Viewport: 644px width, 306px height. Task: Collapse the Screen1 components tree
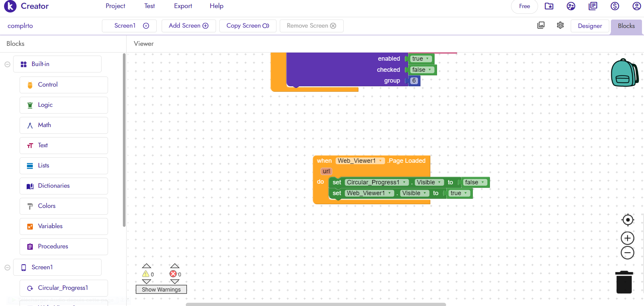tap(7, 268)
